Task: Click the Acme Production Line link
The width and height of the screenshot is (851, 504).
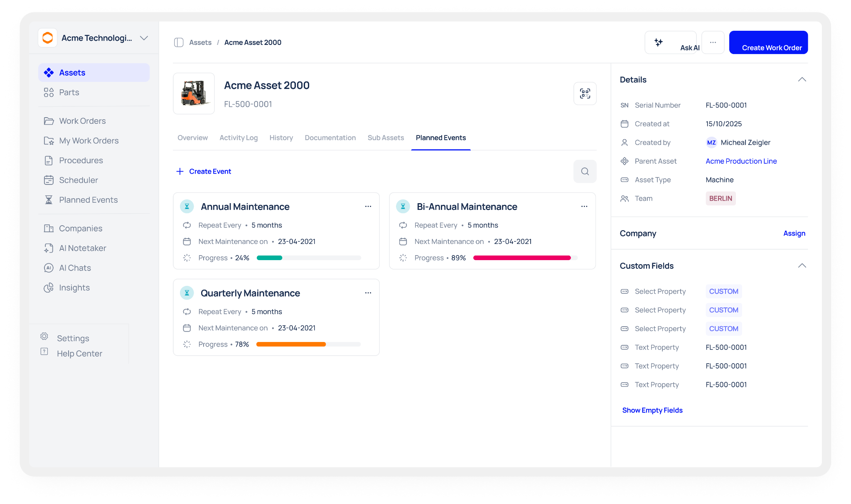Action: pos(741,161)
